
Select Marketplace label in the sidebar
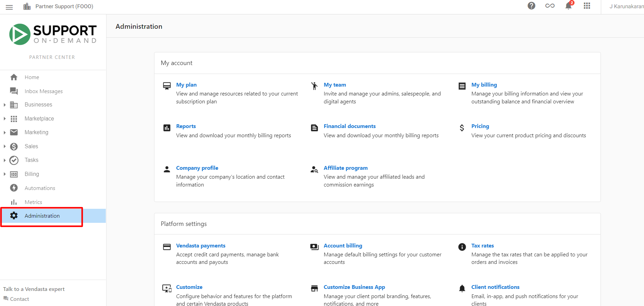(x=39, y=119)
